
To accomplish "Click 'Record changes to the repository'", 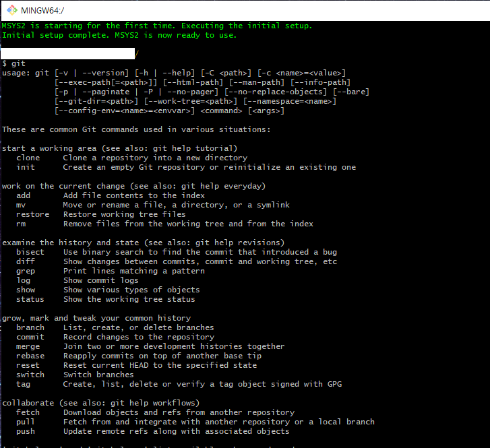I will (x=139, y=337).
